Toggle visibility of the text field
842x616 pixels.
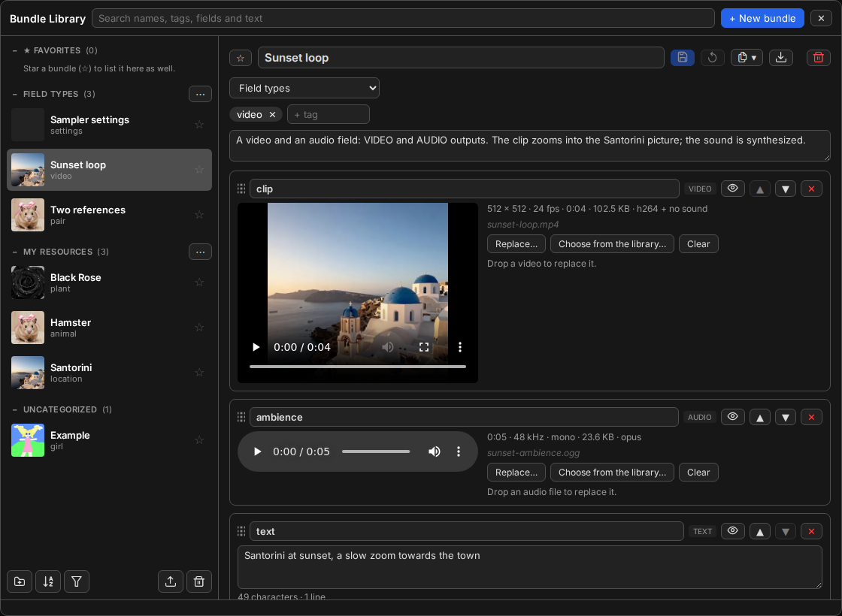[x=732, y=531]
